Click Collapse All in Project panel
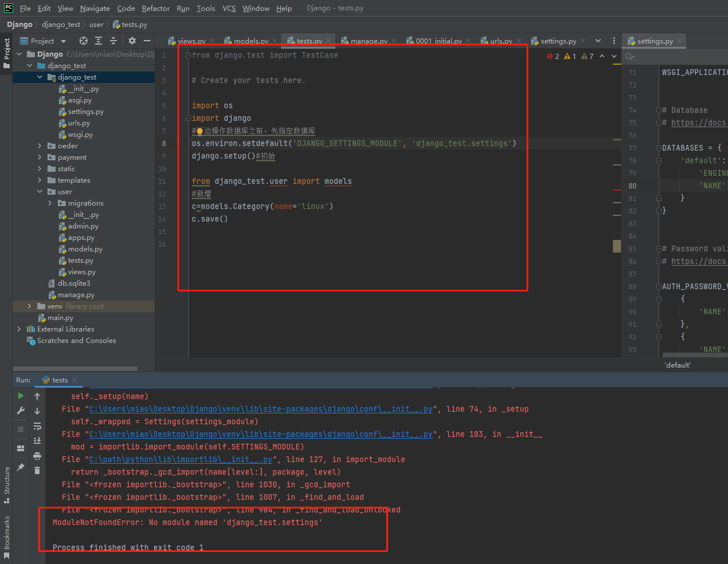The image size is (728, 564). point(113,41)
